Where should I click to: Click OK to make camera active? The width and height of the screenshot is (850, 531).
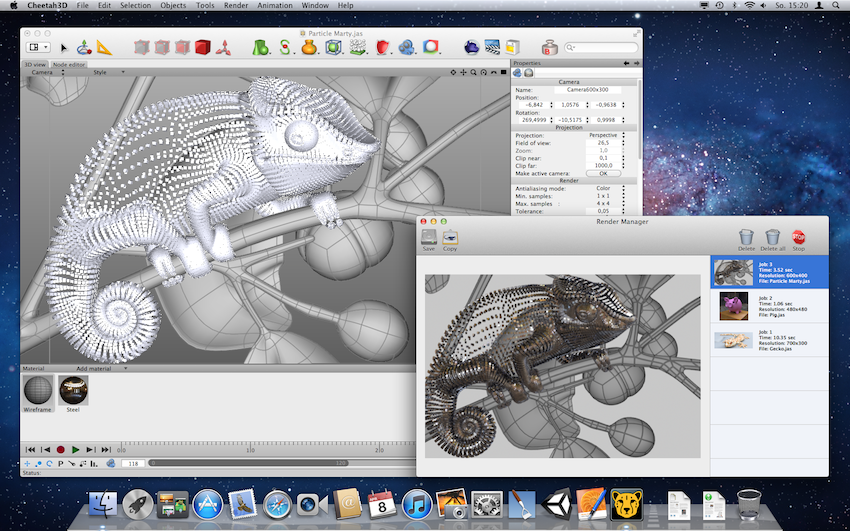point(602,173)
